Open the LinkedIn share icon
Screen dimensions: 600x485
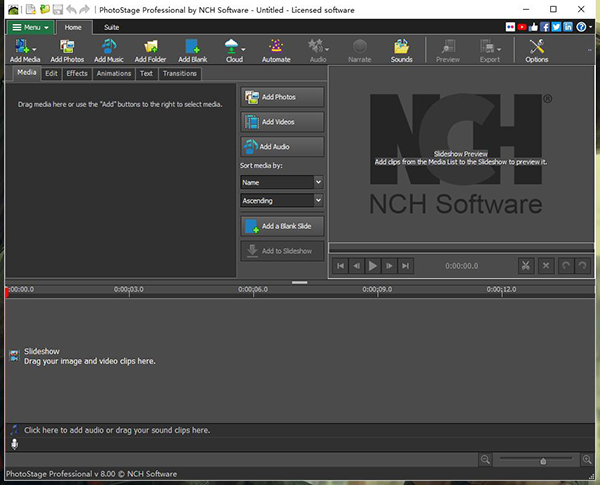(568, 27)
